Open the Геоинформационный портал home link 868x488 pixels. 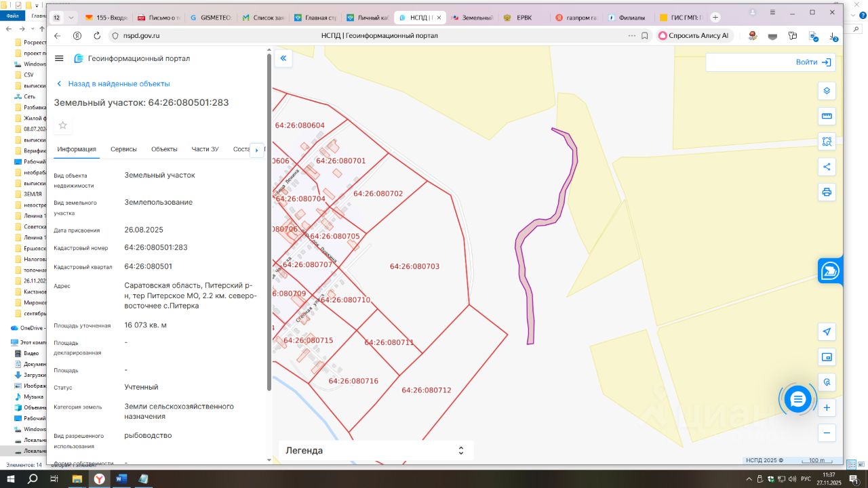(132, 59)
